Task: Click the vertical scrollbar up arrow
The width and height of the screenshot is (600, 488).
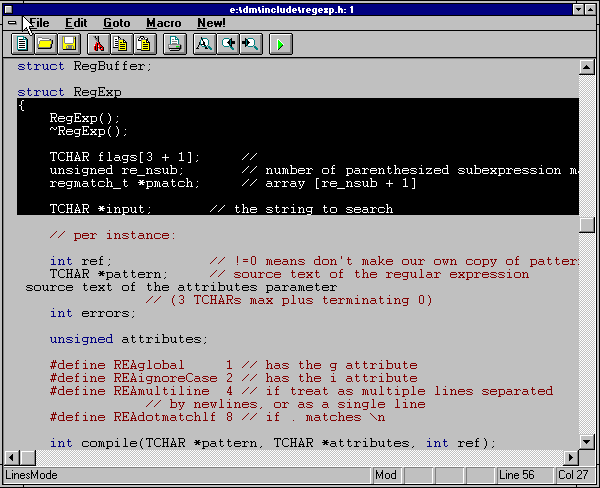Action: pos(586,67)
